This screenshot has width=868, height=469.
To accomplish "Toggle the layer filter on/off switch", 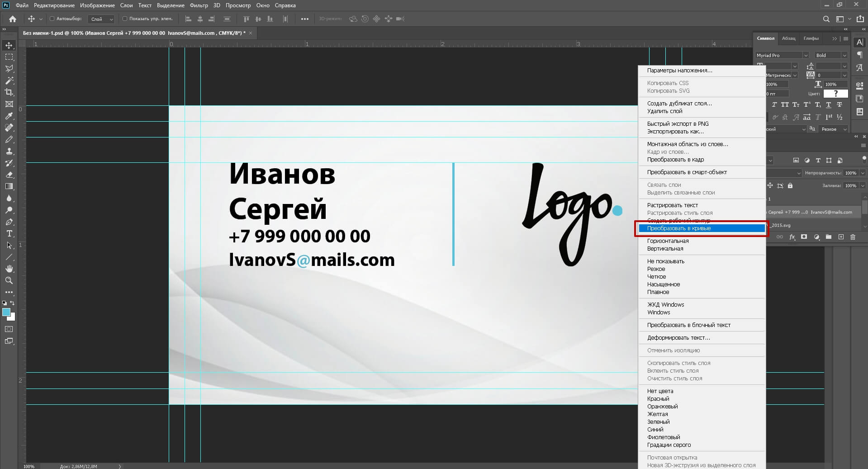I will tap(864, 159).
